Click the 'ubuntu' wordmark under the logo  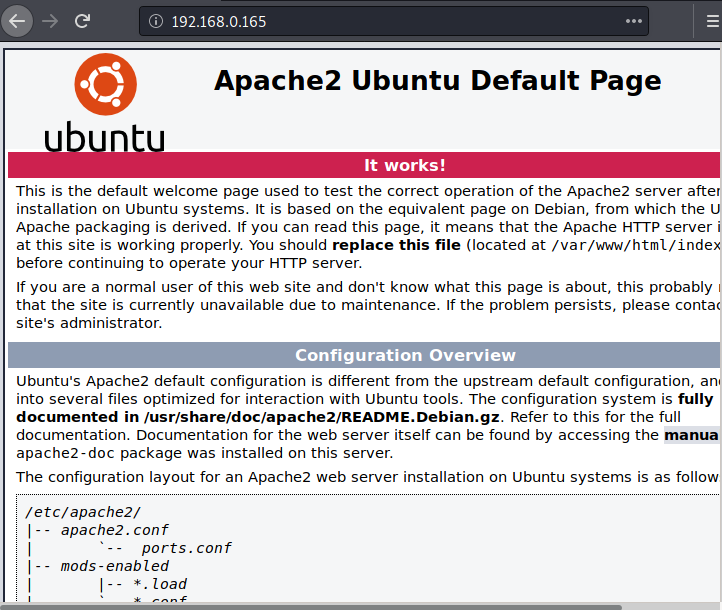105,137
